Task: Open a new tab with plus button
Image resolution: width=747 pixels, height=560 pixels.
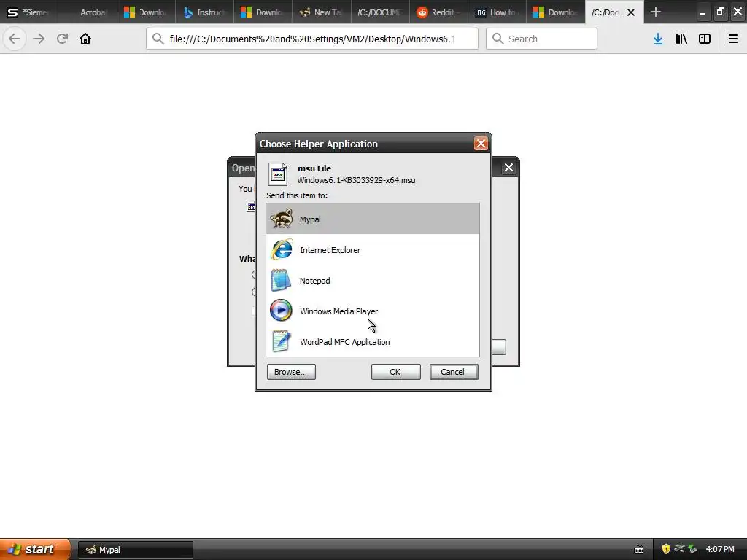Action: pos(656,12)
